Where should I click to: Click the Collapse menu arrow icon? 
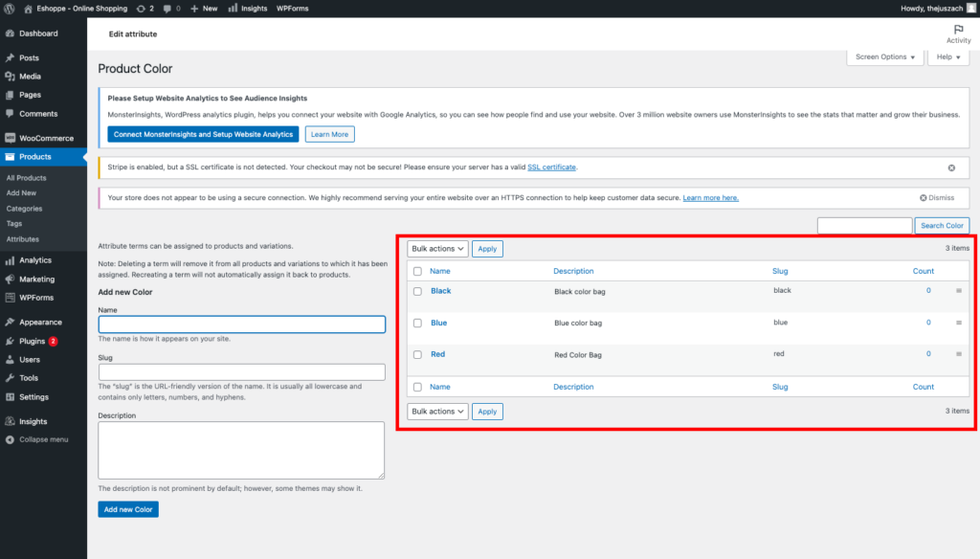point(10,439)
